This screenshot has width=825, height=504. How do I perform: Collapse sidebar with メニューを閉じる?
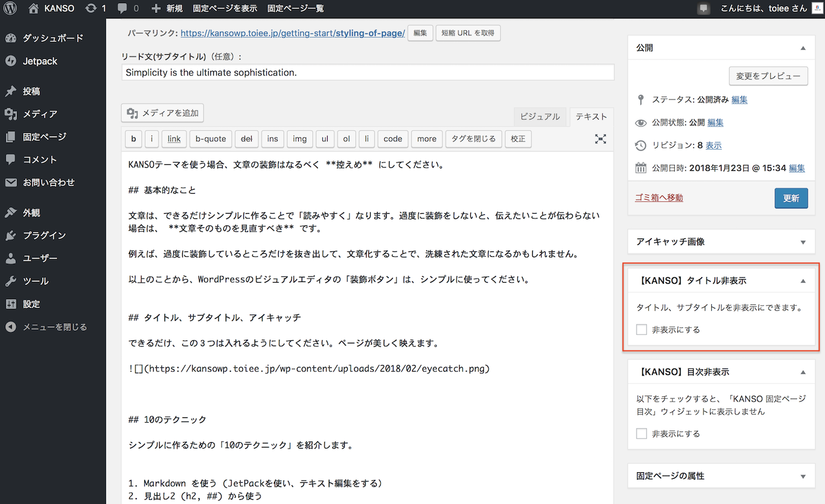tap(53, 327)
